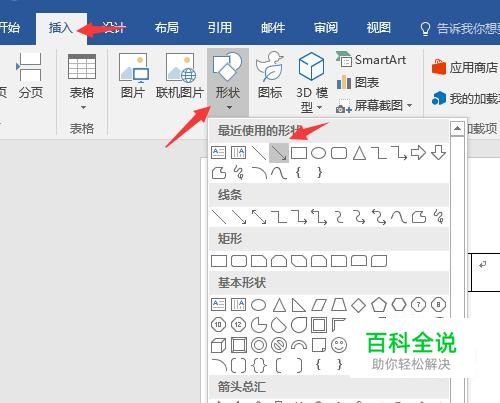The width and height of the screenshot is (500, 403).
Task: Switch to the 引用 tab
Action: pyautogui.click(x=220, y=28)
